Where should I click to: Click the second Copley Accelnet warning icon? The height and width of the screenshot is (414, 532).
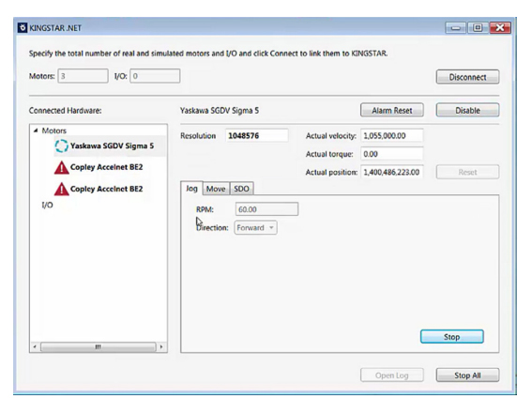[x=61, y=189]
